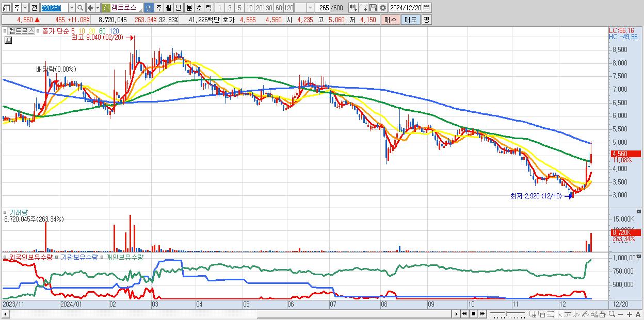This screenshot has width=644, height=320.
Task: Select the 월 monthly period toggle
Action: (x=168, y=8)
